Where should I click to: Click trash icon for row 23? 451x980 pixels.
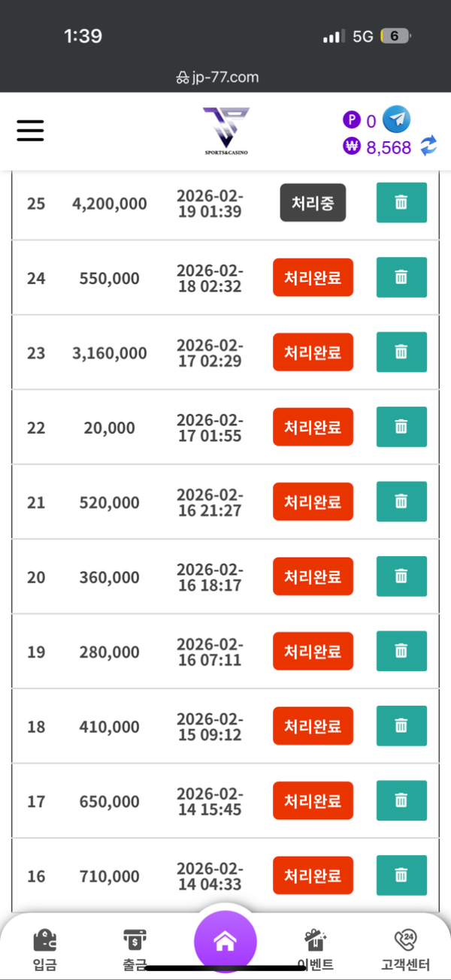click(401, 352)
